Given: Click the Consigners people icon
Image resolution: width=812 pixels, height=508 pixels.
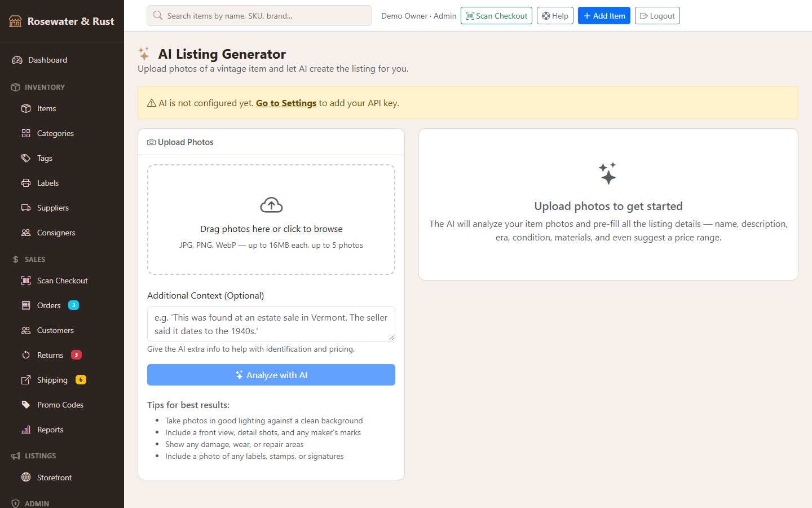Looking at the screenshot, I should 26,233.
